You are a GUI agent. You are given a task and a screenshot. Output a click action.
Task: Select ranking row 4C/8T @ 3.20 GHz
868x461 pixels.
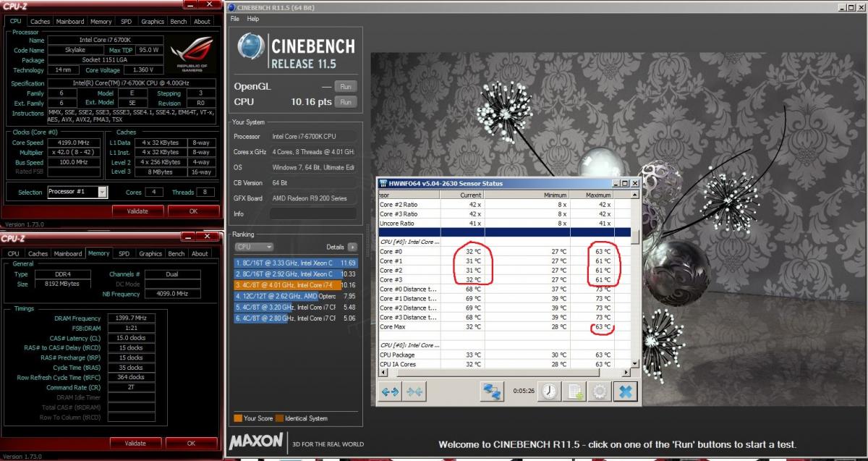(x=296, y=307)
